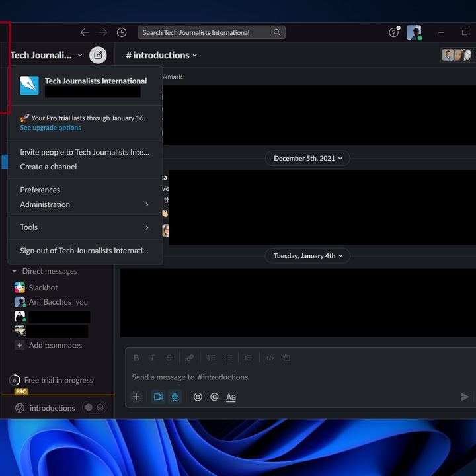The width and height of the screenshot is (476, 476).
Task: Start an ordered list
Action: coord(212,358)
